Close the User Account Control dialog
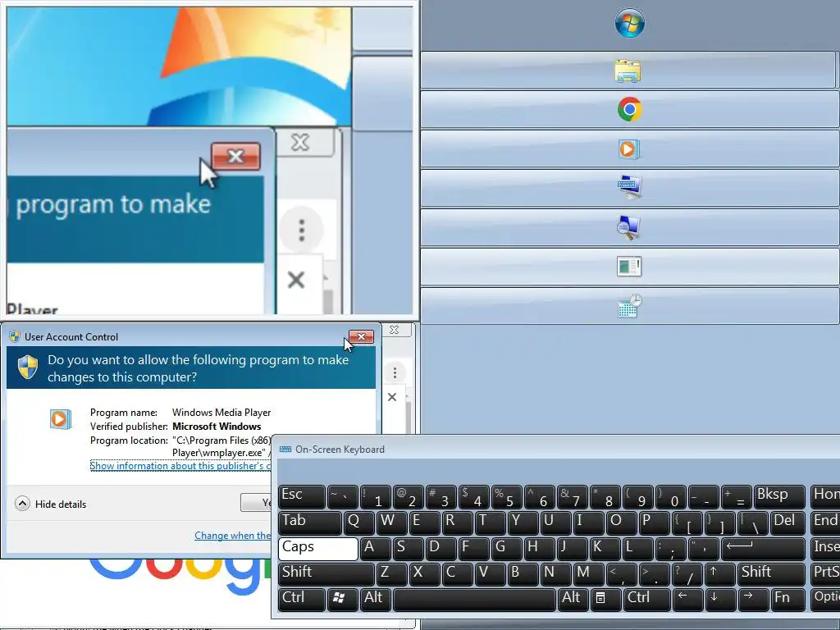 pyautogui.click(x=362, y=336)
